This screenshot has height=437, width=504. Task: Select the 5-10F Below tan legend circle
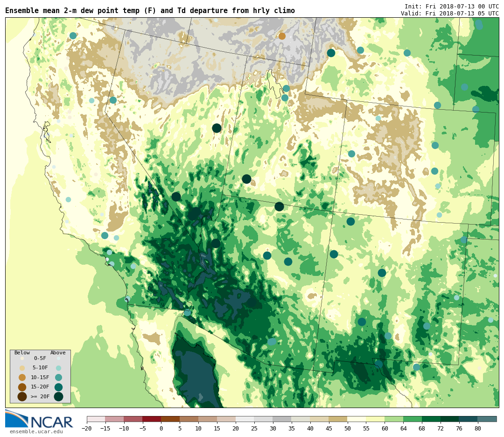click(x=22, y=368)
